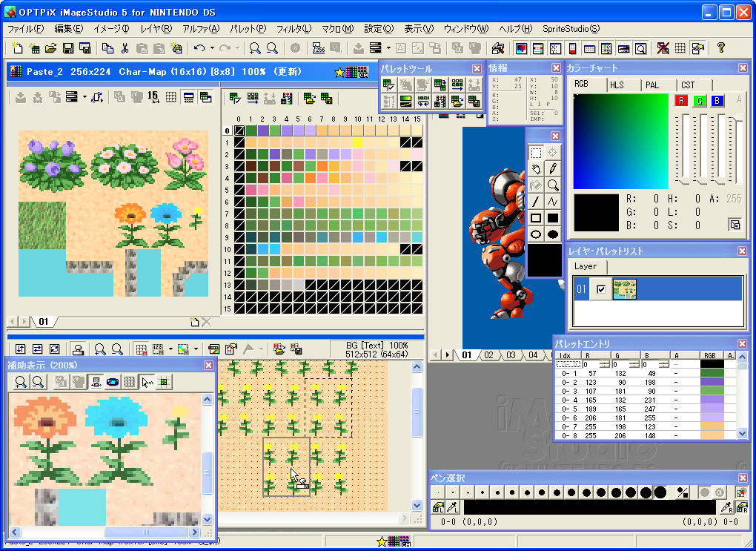Open the フィルタ(L) menu
Viewport: 756px width, 551px height.
point(294,29)
